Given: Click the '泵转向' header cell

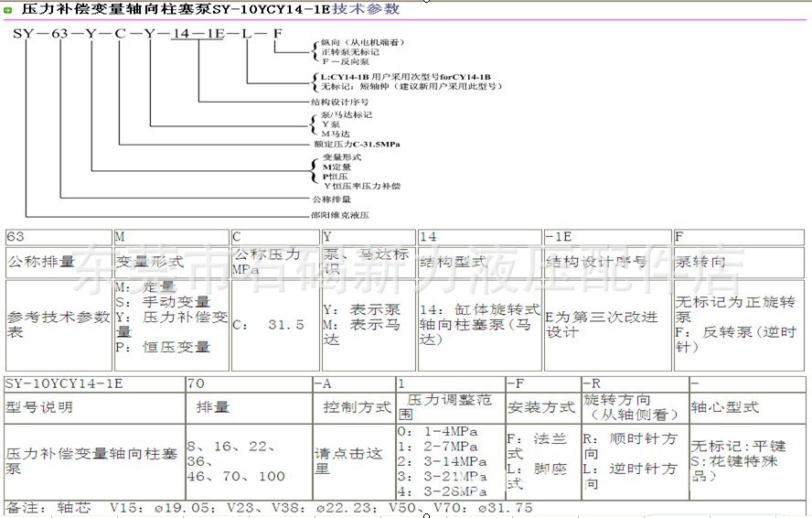Looking at the screenshot, I should (x=739, y=262).
